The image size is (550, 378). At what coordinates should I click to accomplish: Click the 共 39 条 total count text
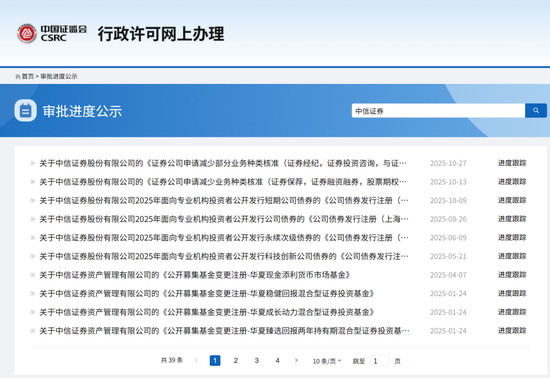172,360
